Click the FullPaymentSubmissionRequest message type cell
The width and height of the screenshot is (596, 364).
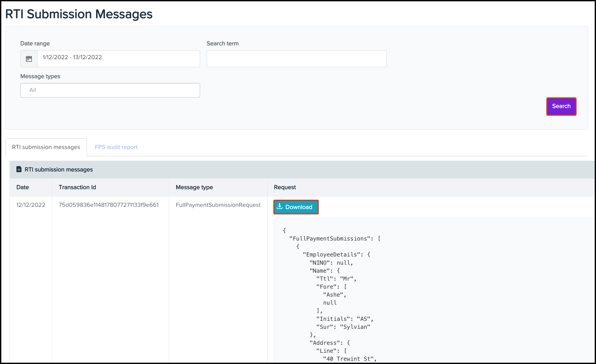(x=218, y=205)
